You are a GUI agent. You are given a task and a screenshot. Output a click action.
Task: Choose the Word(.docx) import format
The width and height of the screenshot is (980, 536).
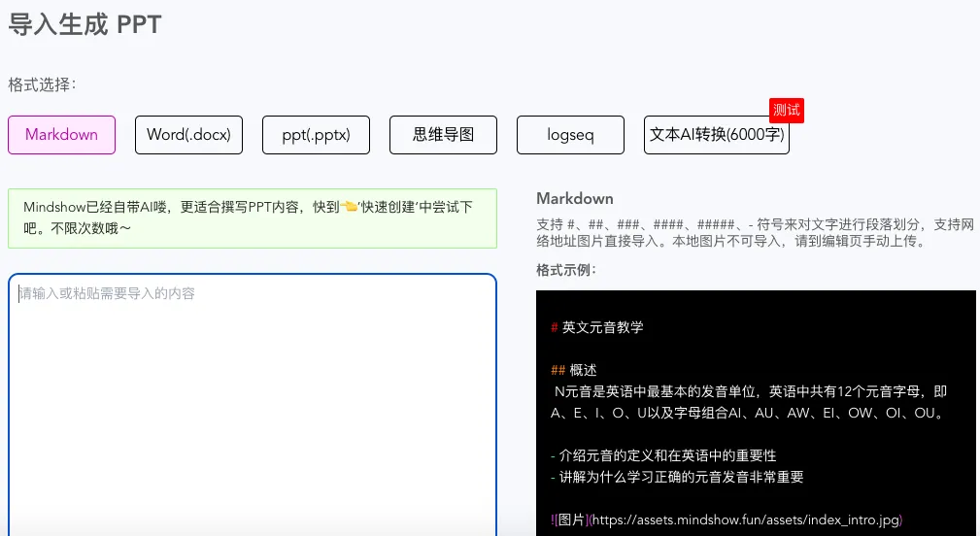[188, 135]
